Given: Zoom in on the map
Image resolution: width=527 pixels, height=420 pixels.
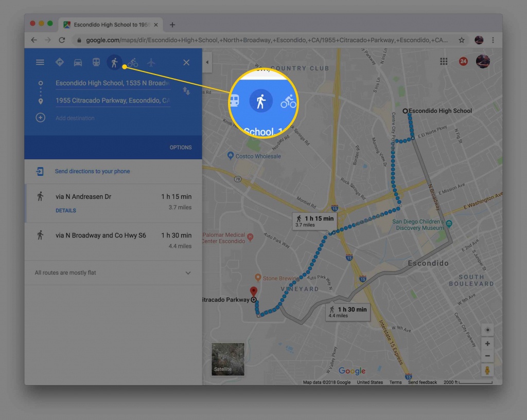Looking at the screenshot, I should (487, 343).
